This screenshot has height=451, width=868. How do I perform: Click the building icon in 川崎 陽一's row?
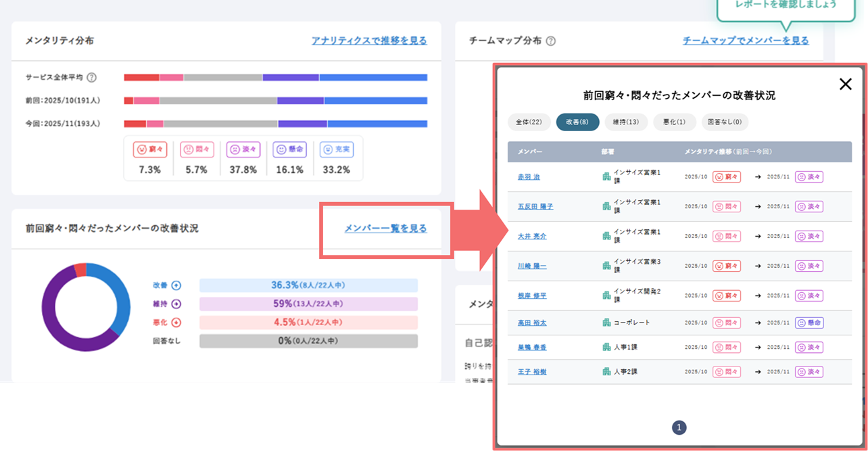tap(606, 266)
